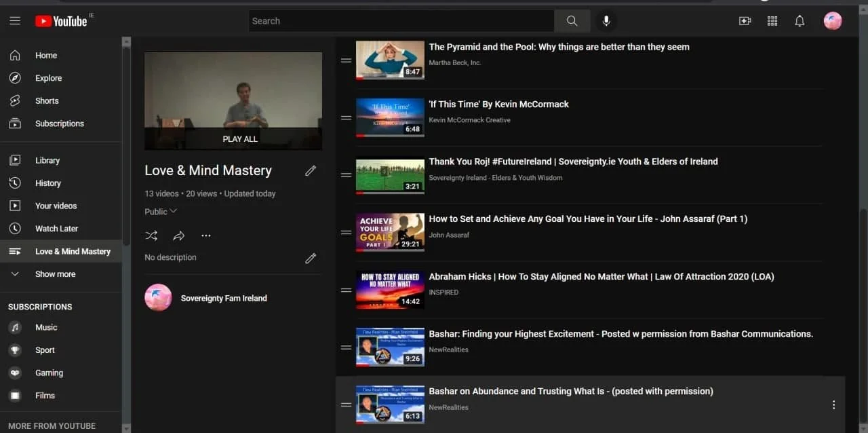Click the 8:47 Pyramid and Pool thumbnail

pos(390,60)
